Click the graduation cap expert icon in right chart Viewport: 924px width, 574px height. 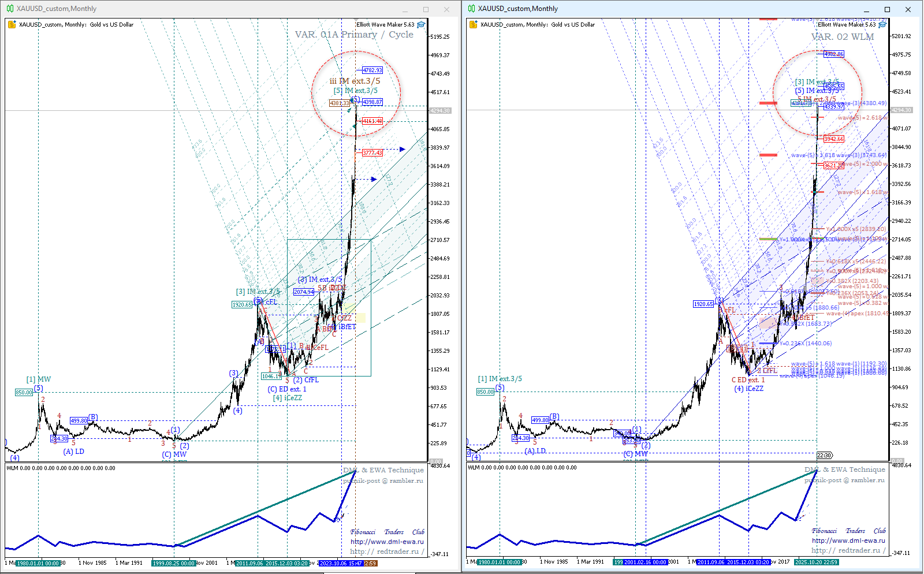[882, 24]
